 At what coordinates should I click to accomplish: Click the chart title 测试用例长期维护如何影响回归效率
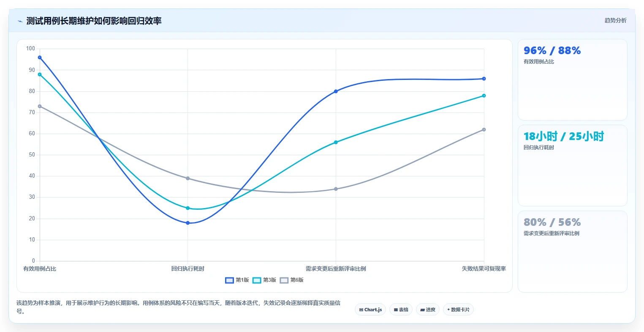94,21
